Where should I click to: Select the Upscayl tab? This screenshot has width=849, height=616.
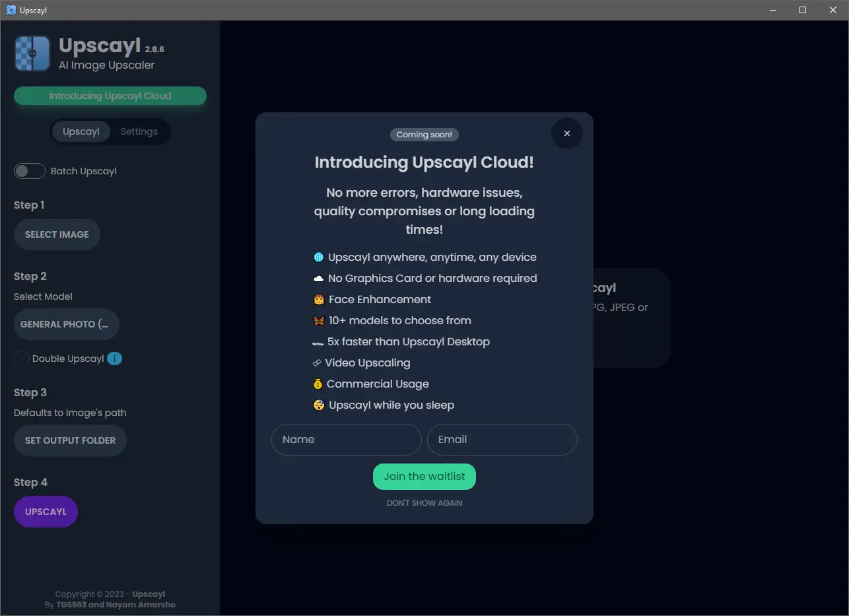coord(81,131)
